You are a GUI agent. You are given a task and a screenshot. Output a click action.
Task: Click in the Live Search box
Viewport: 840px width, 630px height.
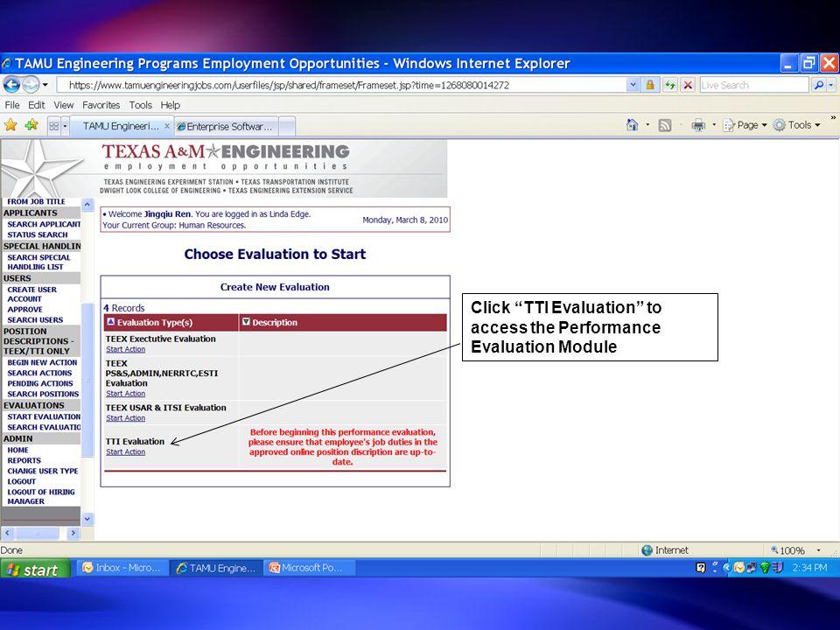pos(753,85)
